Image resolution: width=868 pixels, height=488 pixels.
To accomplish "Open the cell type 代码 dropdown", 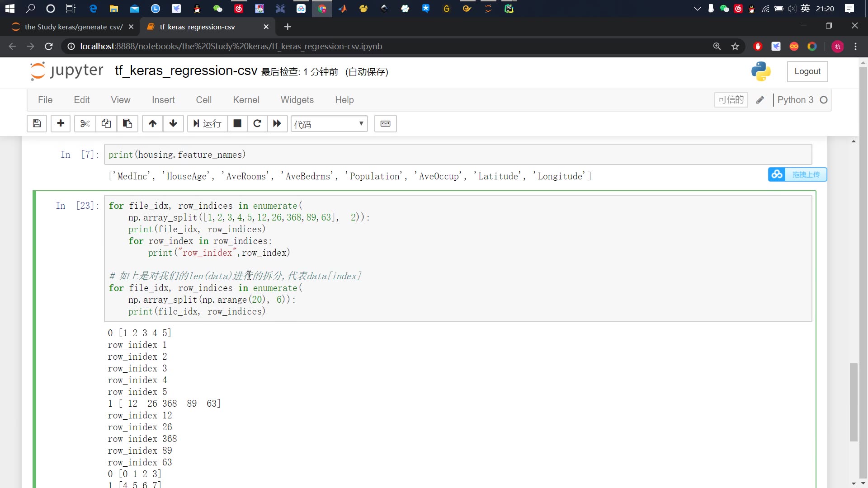I will pos(329,124).
